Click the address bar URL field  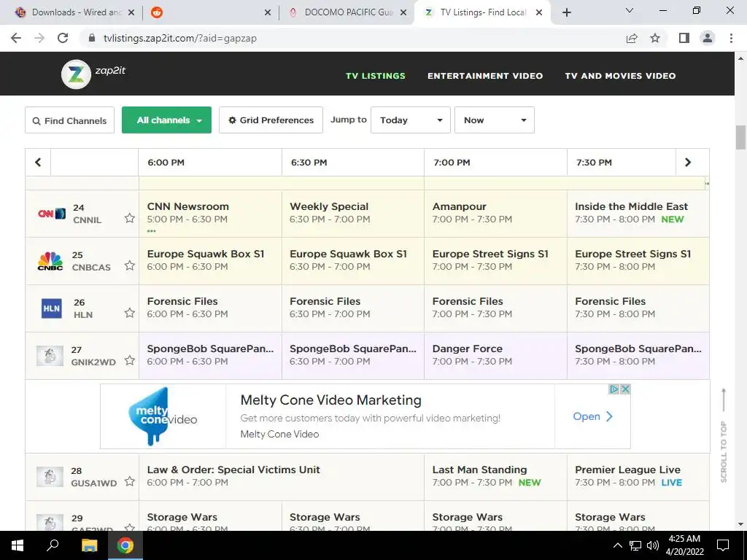(x=352, y=38)
